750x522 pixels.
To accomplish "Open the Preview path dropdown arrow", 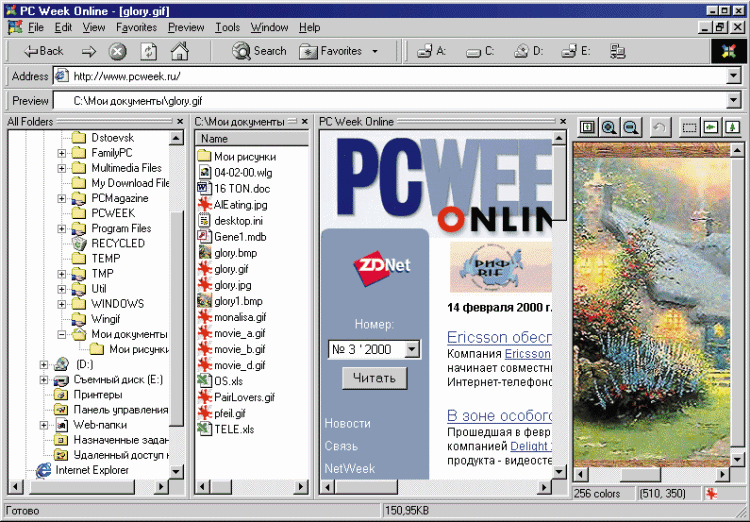I will (x=733, y=100).
